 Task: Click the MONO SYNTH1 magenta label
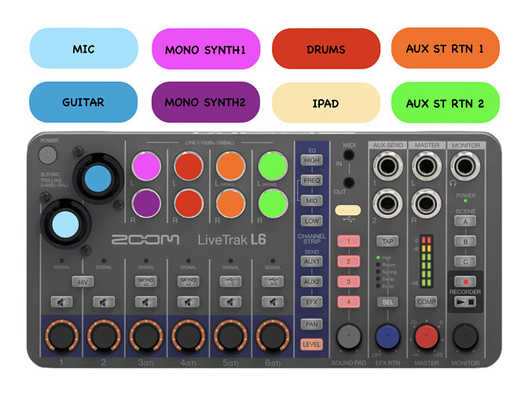(x=205, y=50)
